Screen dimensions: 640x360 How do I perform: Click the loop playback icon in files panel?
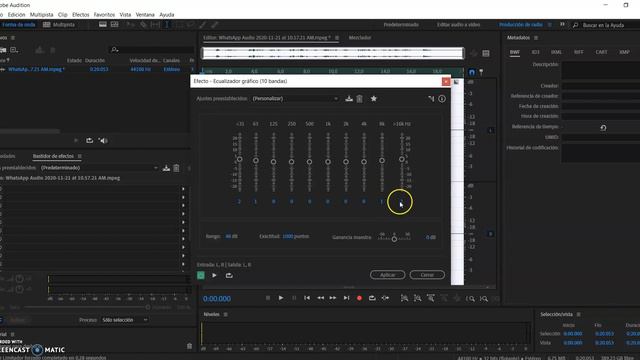pos(89,141)
